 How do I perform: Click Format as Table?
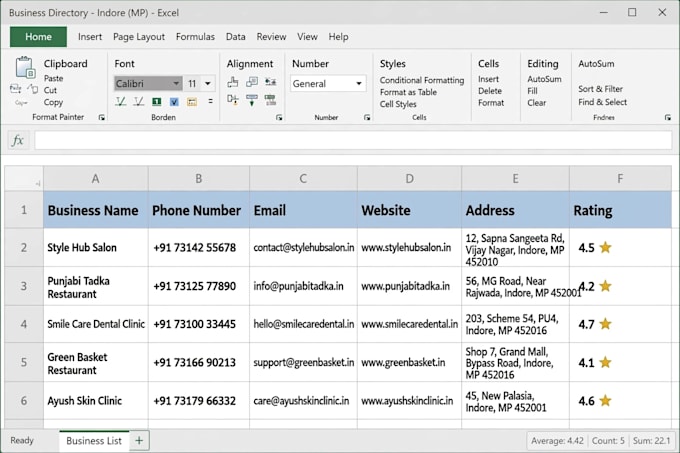tap(408, 92)
